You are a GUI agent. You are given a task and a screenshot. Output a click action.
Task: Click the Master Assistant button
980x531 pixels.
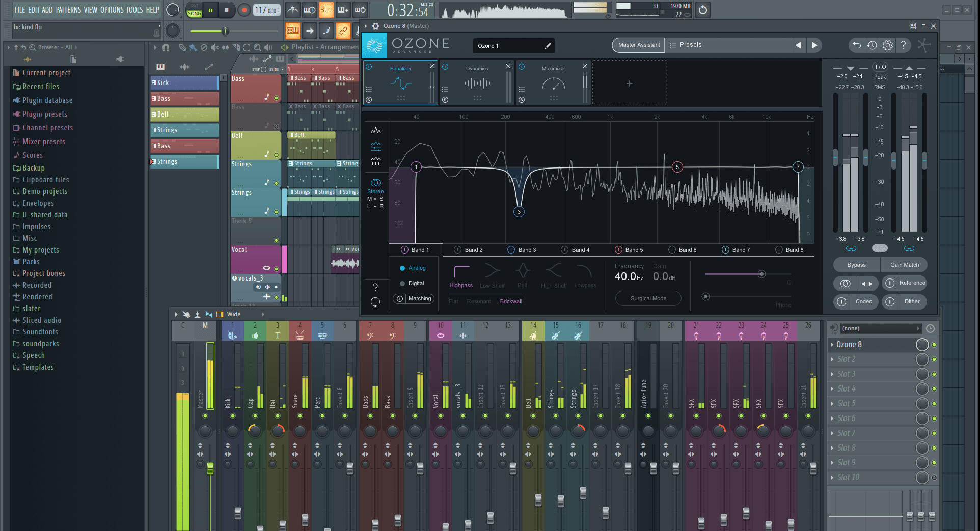[638, 45]
